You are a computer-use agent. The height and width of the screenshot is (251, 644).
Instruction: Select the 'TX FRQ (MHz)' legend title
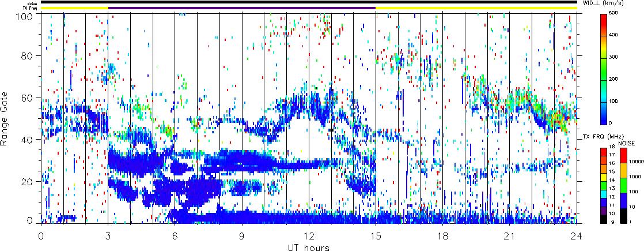pyautogui.click(x=603, y=137)
